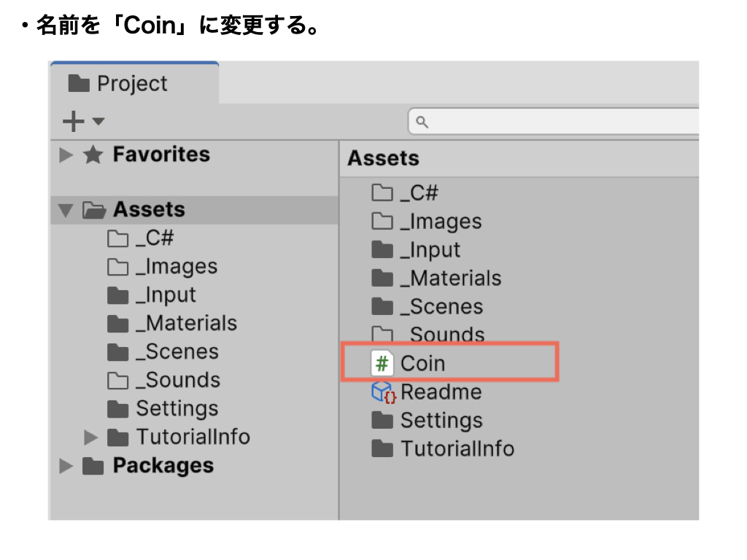Image resolution: width=747 pixels, height=560 pixels.
Task: Click the Readme asset icon
Action: (384, 392)
